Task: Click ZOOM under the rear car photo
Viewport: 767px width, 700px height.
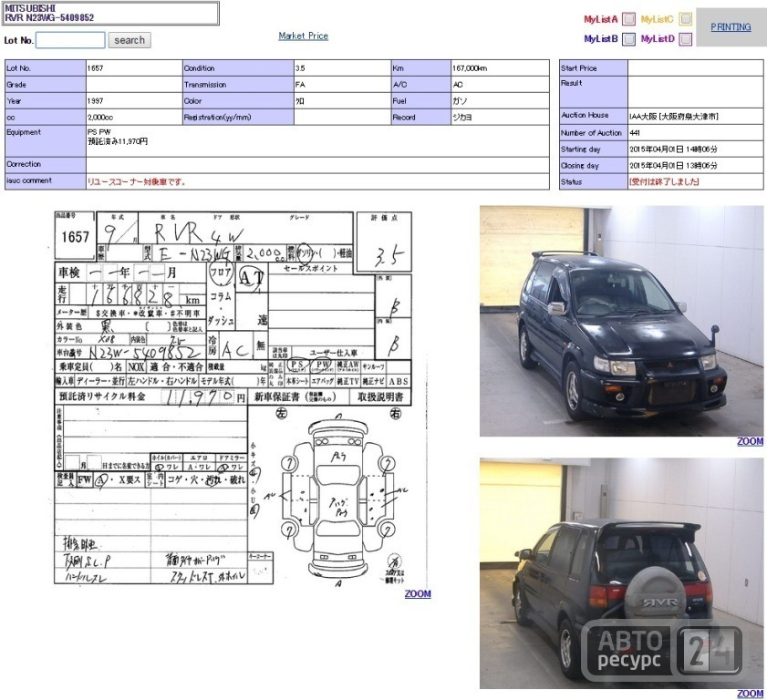Action: (x=750, y=693)
